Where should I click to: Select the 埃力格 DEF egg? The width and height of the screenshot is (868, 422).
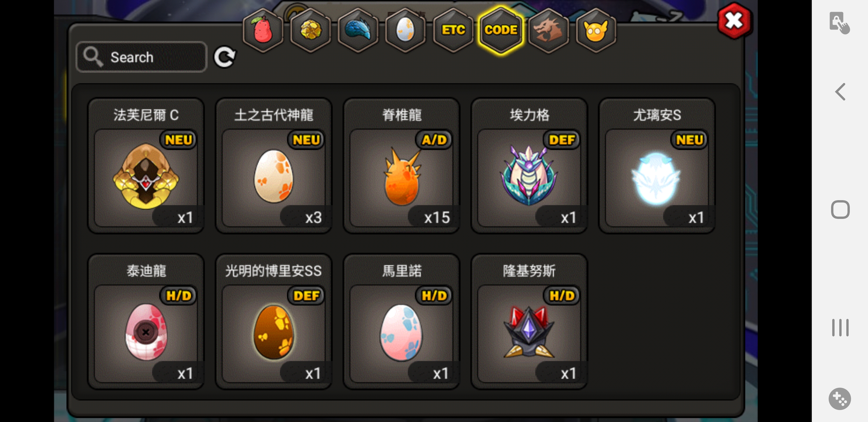[x=529, y=166]
